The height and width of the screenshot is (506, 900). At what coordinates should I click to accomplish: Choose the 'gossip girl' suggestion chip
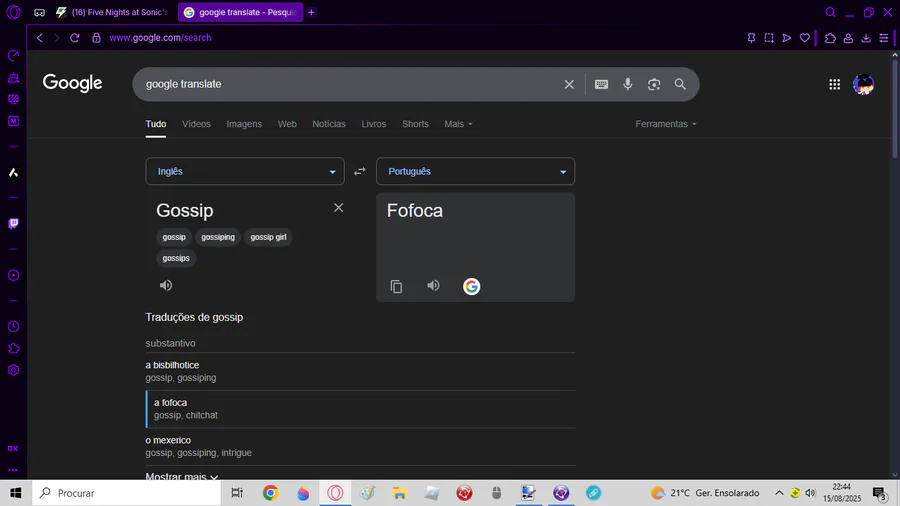coord(268,237)
